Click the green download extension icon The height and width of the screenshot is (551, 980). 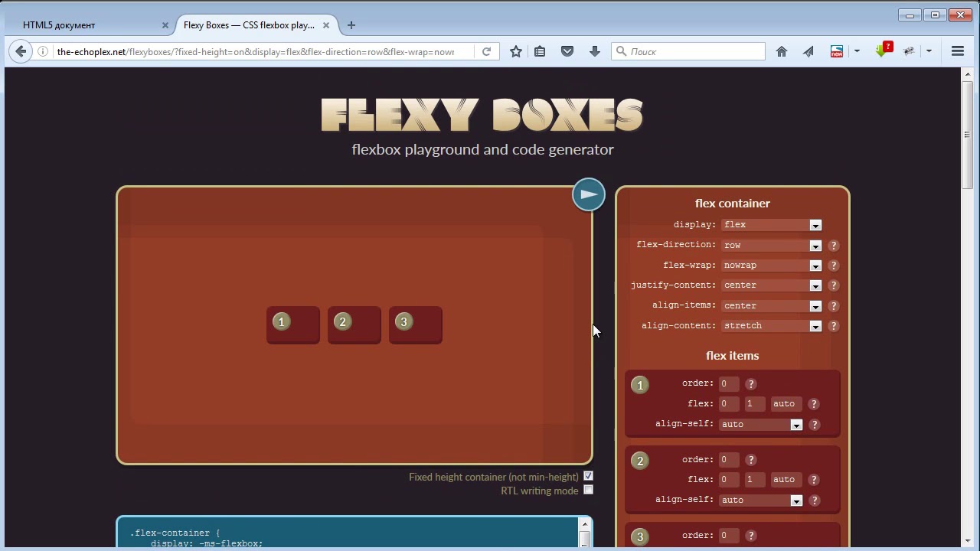884,50
